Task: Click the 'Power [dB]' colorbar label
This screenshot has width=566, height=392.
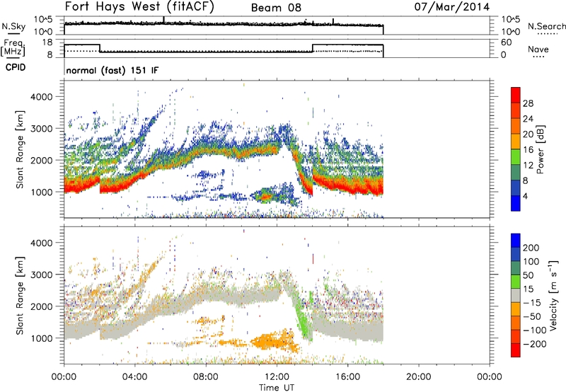Action: (541, 149)
